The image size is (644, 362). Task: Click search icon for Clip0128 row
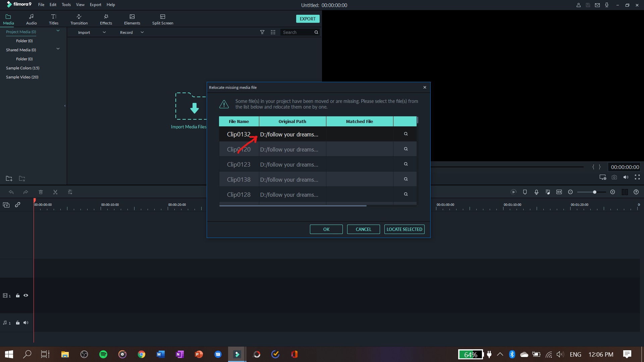pyautogui.click(x=406, y=194)
